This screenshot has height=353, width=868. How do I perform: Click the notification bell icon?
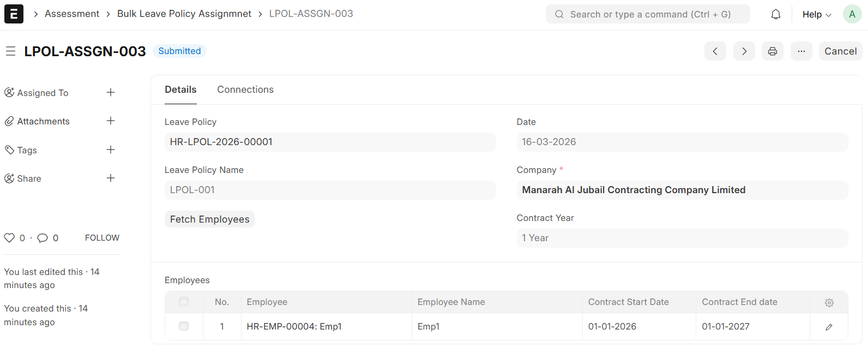coord(775,15)
